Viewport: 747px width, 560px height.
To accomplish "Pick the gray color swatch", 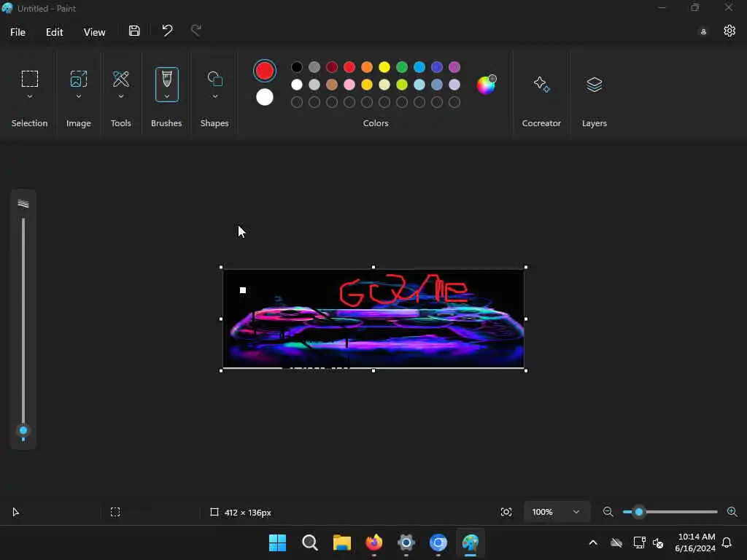I will click(314, 67).
